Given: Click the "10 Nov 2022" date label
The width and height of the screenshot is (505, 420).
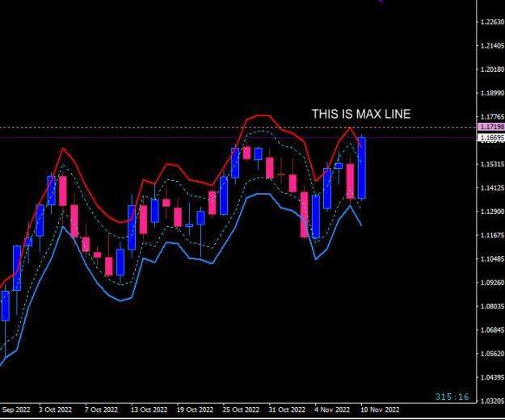Looking at the screenshot, I should tap(380, 409).
